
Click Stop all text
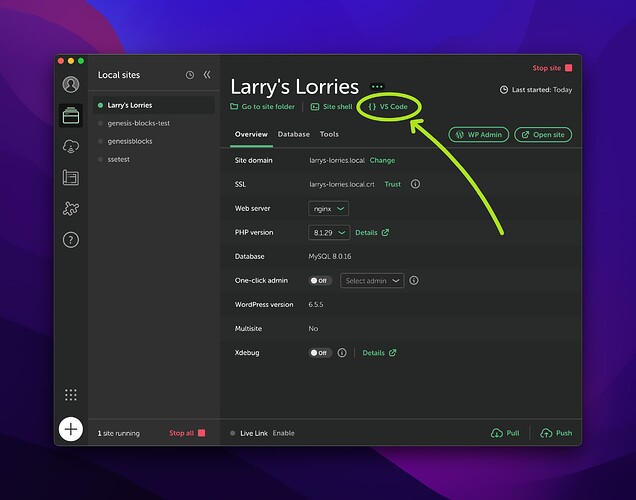(181, 433)
